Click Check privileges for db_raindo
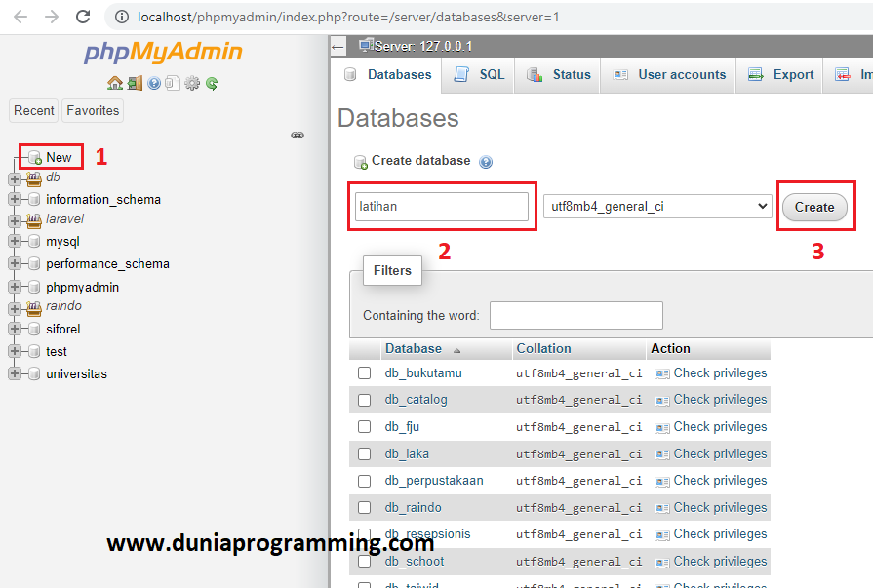Image resolution: width=873 pixels, height=588 pixels. click(720, 507)
